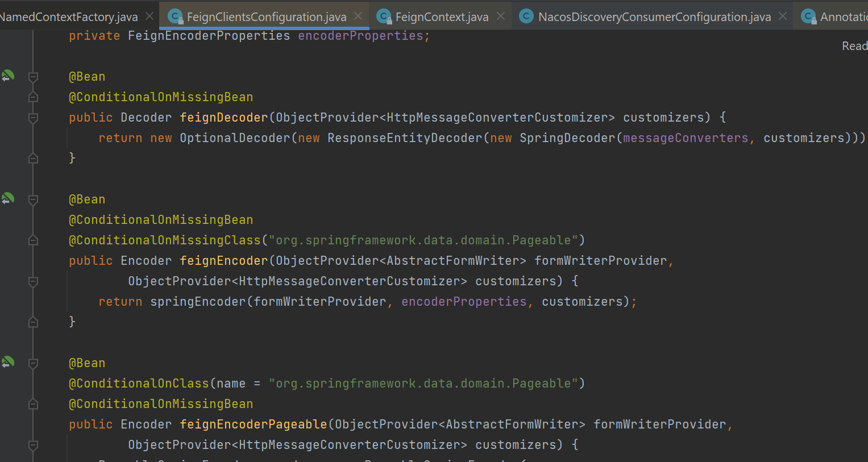This screenshot has height=462, width=868.
Task: Click the messageConverters field reference
Action: pyautogui.click(x=686, y=138)
